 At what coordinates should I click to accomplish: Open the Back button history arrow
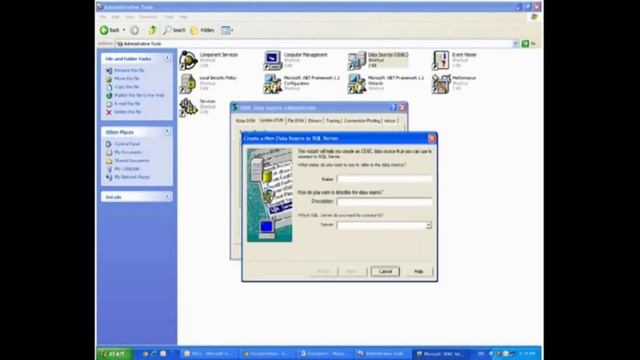tap(124, 30)
